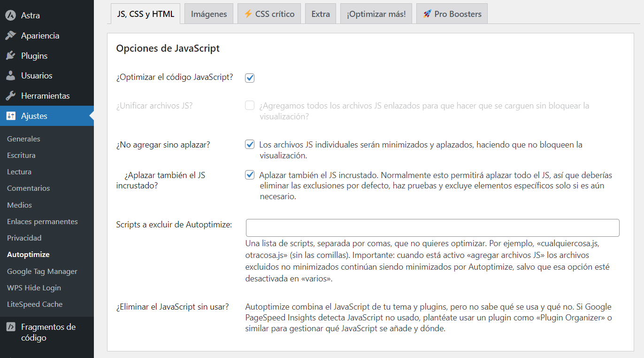Open LiteSpeed Cache settings
644x358 pixels.
(x=34, y=304)
